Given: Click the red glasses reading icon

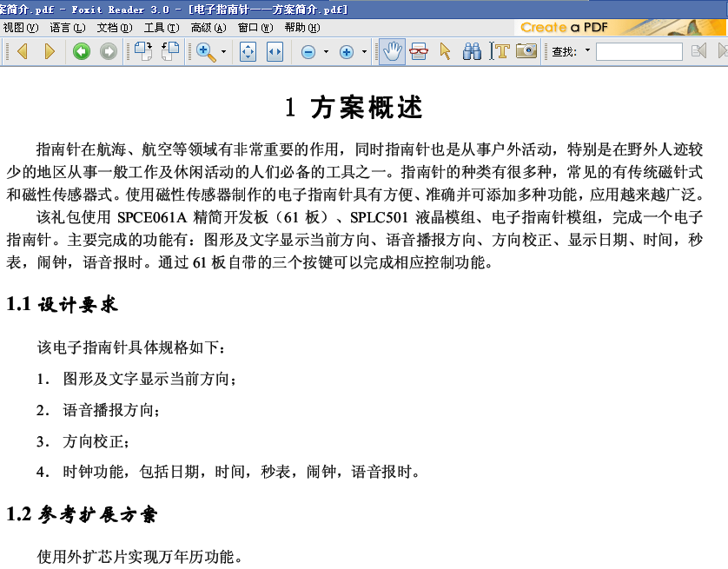Looking at the screenshot, I should click(x=419, y=51).
